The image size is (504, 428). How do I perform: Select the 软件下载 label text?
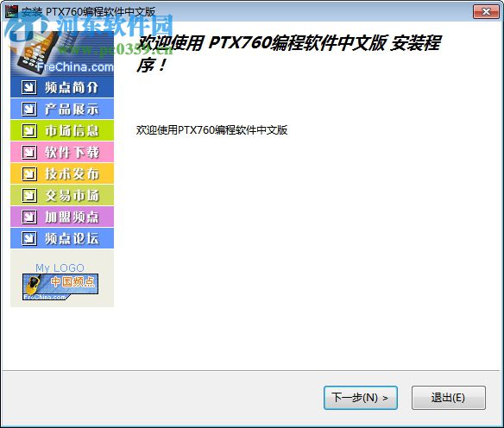pos(72,152)
